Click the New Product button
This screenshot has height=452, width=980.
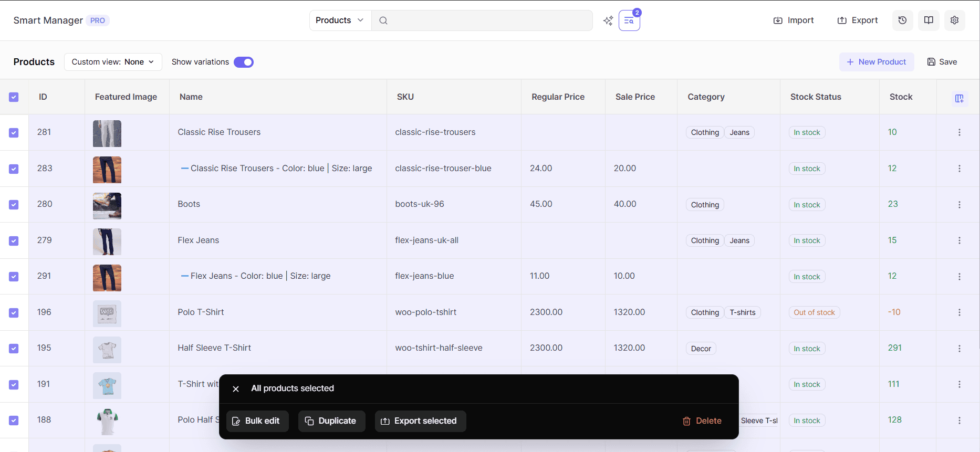click(877, 62)
